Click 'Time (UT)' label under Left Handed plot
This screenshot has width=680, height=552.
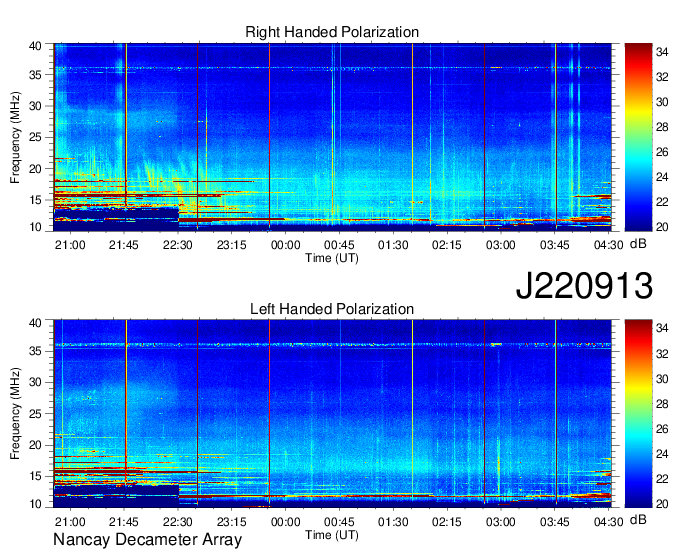pos(332,535)
